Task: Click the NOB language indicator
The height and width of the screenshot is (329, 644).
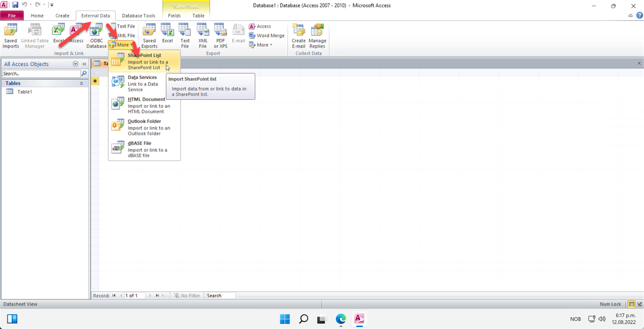Action: (x=576, y=319)
